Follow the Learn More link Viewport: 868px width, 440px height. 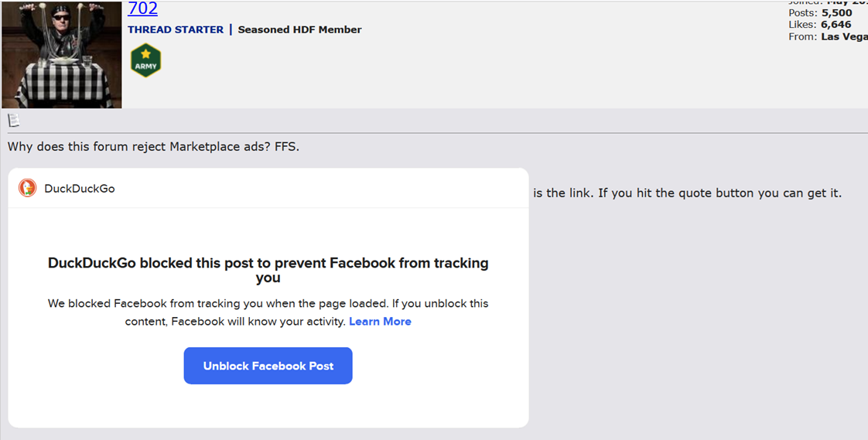coord(380,322)
